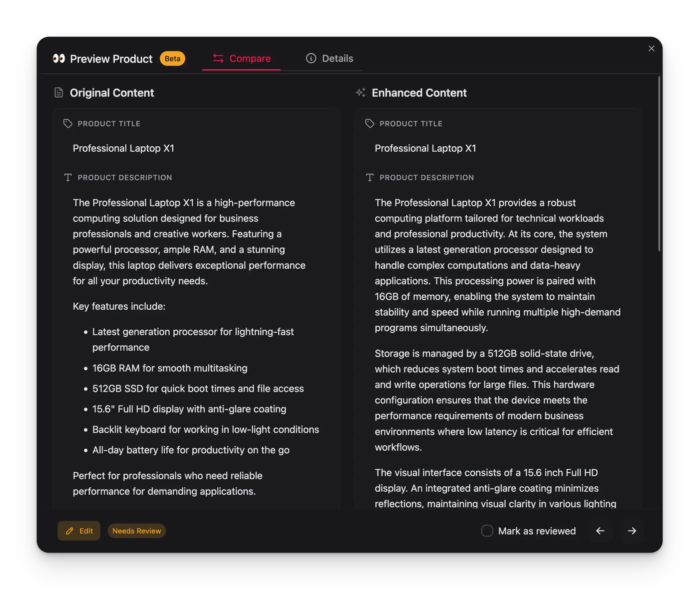Click the Professional Laptop X1 enhanced title
700x590 pixels.
[425, 148]
